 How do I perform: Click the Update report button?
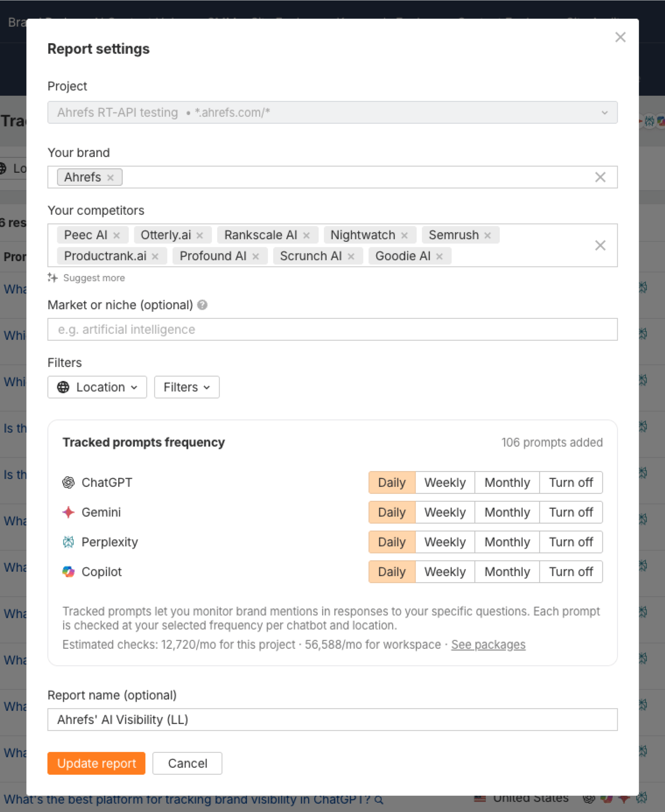tap(96, 763)
